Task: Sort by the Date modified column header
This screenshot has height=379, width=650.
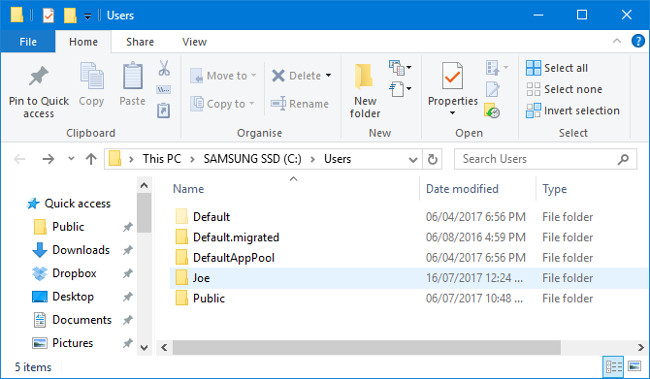Action: point(462,189)
